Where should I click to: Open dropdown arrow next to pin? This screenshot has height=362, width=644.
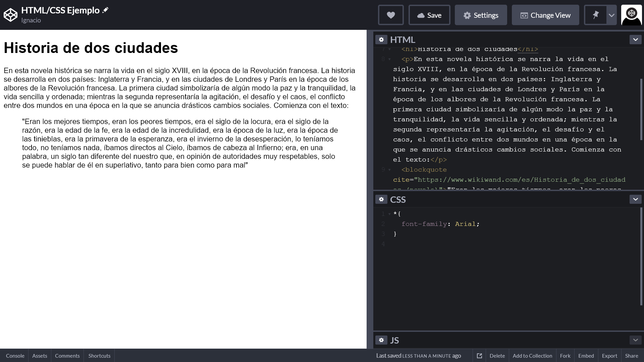(611, 15)
